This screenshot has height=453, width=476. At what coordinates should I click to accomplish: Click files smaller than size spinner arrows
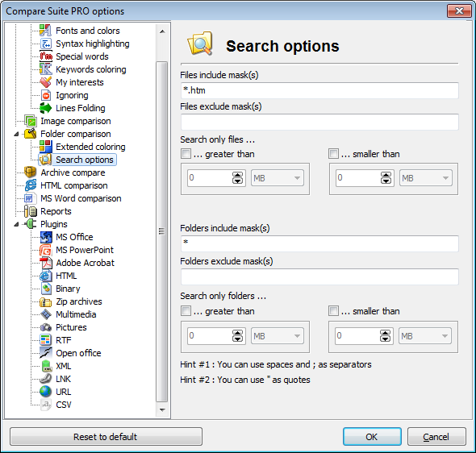pyautogui.click(x=386, y=177)
